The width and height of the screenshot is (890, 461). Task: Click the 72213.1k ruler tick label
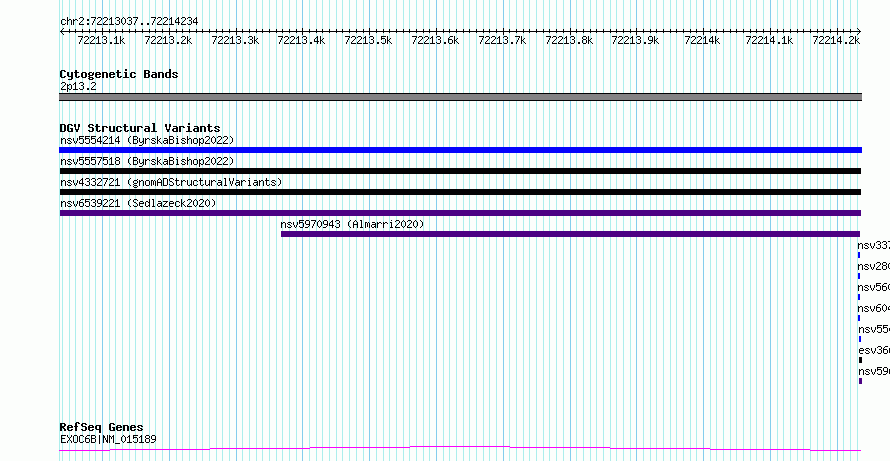[101, 40]
